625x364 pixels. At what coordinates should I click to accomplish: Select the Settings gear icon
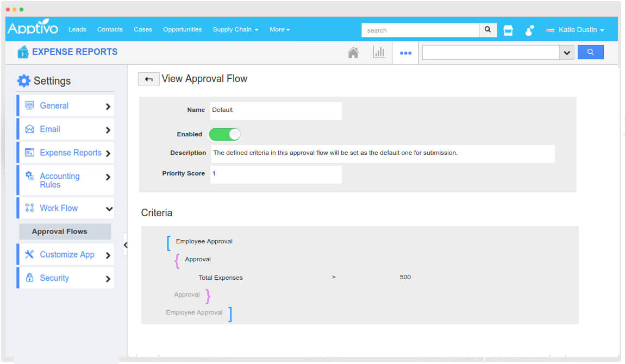click(24, 80)
